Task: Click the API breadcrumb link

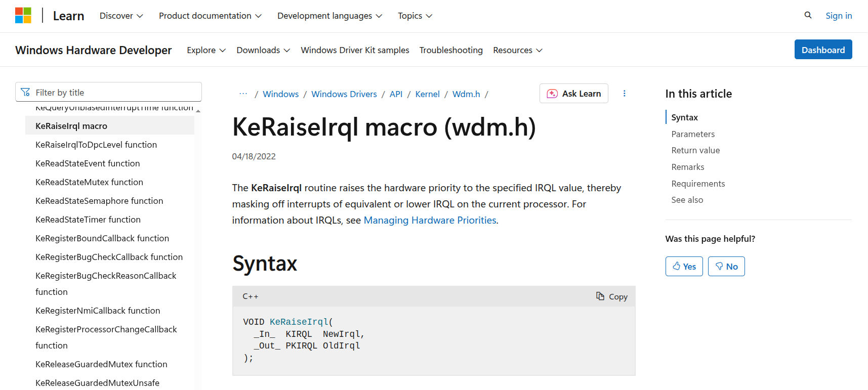Action: [x=396, y=94]
